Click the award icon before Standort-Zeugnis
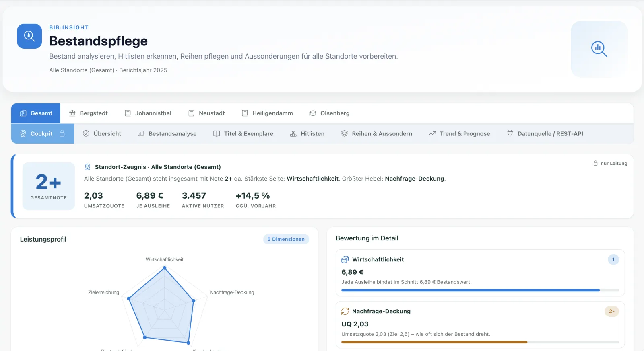 pos(87,167)
